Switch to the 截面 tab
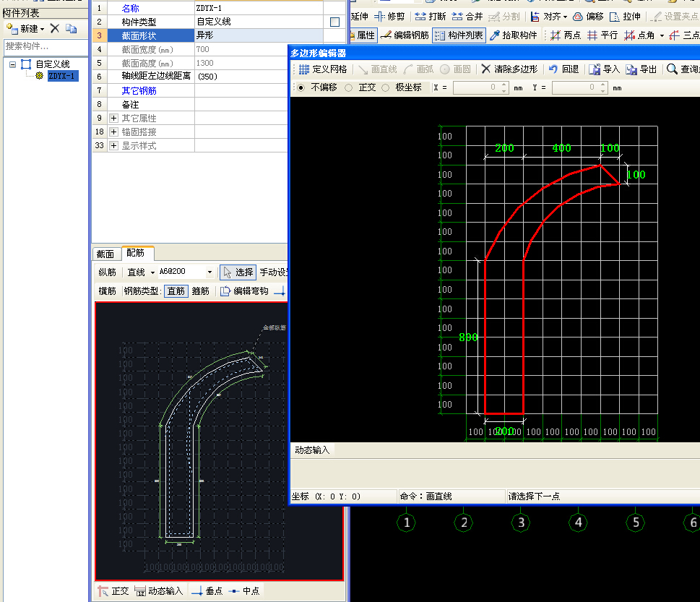700x602 pixels. tap(105, 254)
